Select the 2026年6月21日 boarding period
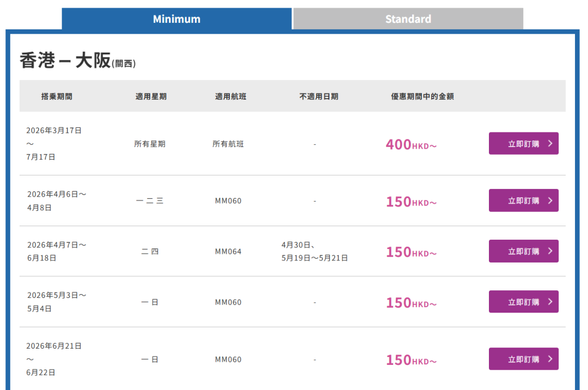This screenshot has width=588, height=390. pyautogui.click(x=54, y=359)
